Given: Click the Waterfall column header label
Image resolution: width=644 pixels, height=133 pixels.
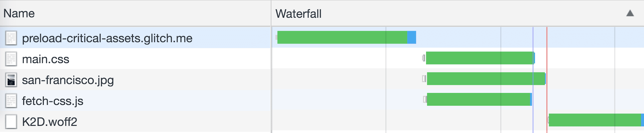Looking at the screenshot, I should 298,14.
